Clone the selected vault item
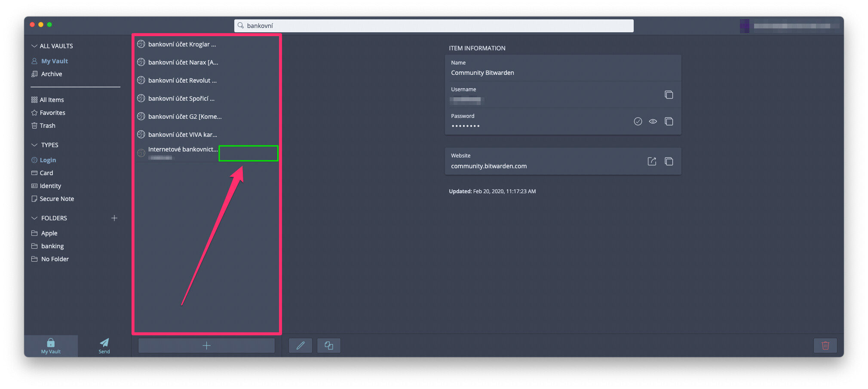The width and height of the screenshot is (868, 389). point(329,346)
